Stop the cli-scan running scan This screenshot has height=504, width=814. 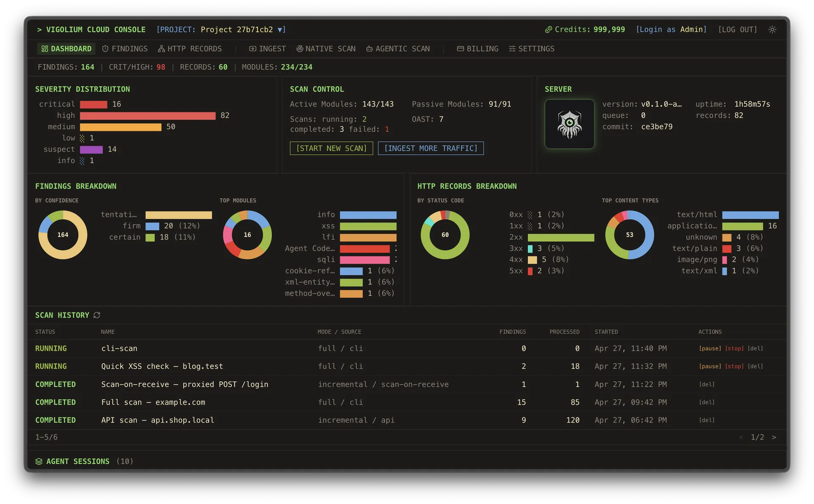tap(734, 348)
